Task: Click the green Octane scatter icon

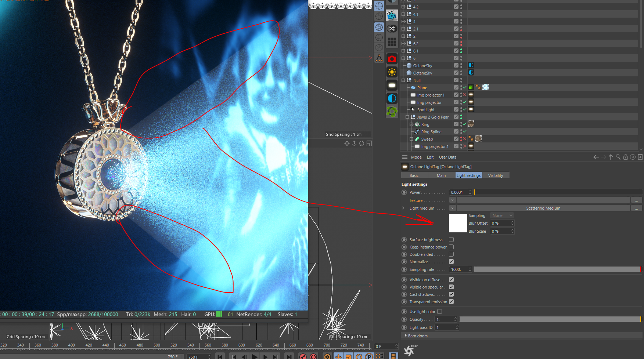Action: pos(392,111)
